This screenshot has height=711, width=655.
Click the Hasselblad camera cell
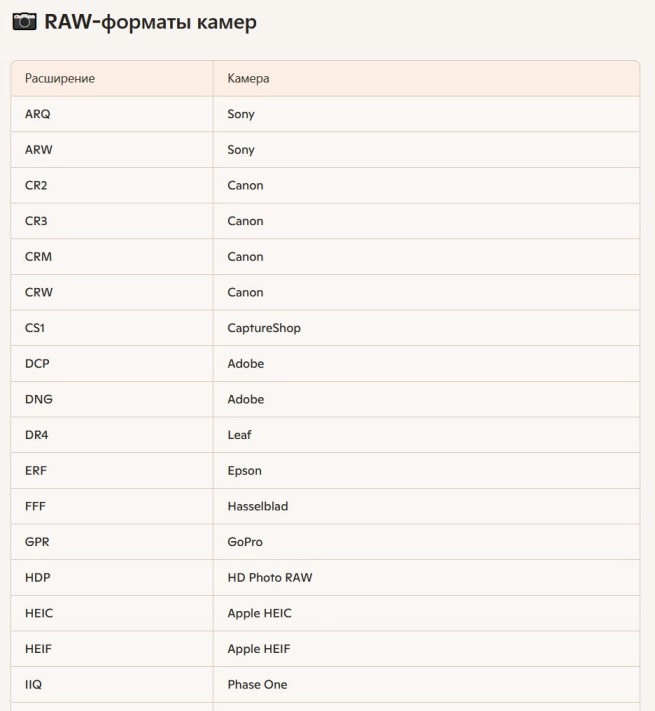[257, 506]
